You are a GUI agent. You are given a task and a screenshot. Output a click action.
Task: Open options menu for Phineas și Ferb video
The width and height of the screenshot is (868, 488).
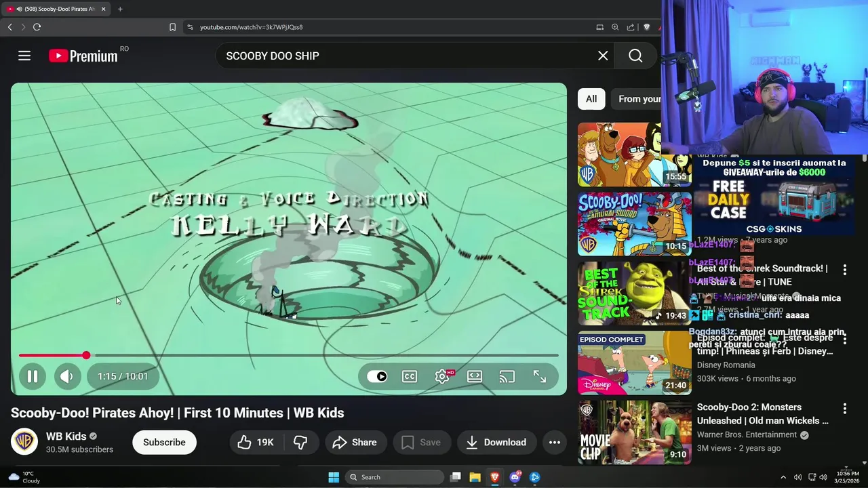tap(844, 339)
